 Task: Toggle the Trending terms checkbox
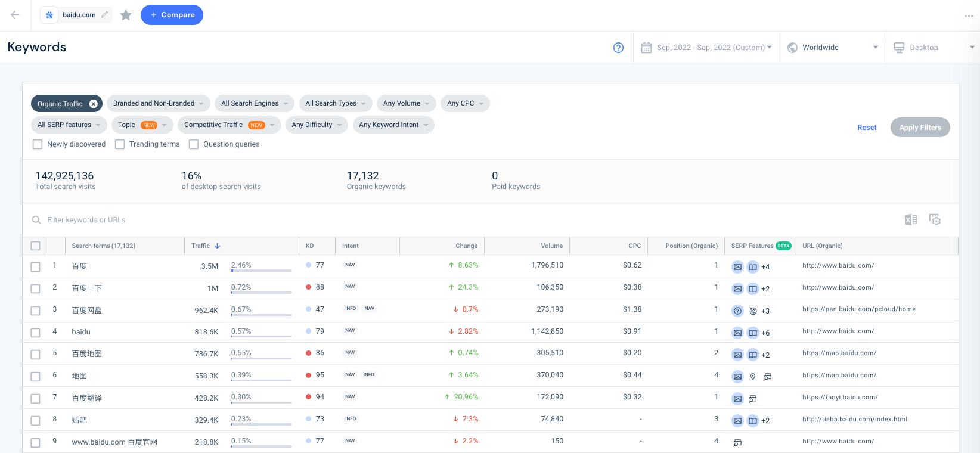[120, 144]
